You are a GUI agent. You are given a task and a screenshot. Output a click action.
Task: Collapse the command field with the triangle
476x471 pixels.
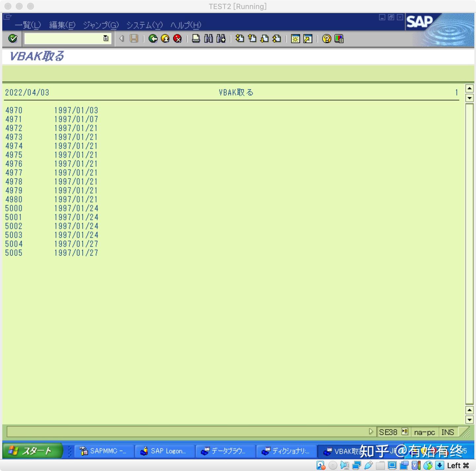(x=122, y=39)
